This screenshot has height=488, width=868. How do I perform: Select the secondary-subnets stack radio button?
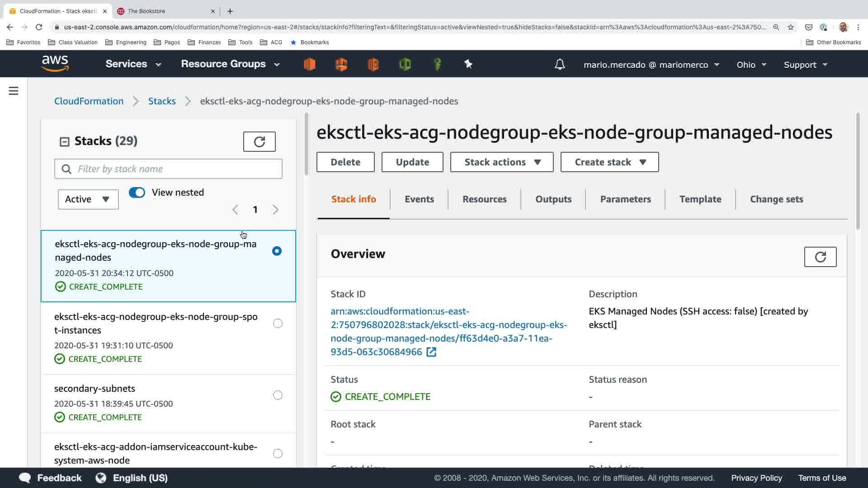click(278, 395)
